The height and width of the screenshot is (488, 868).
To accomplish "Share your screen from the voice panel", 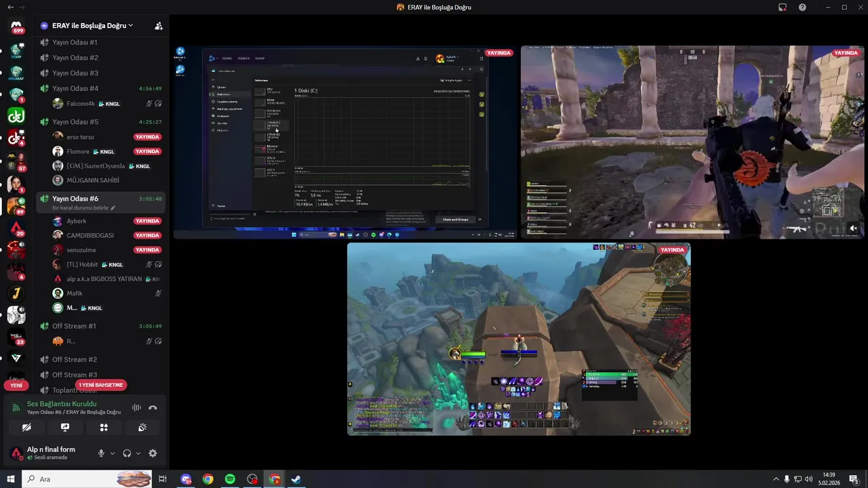I will point(65,428).
